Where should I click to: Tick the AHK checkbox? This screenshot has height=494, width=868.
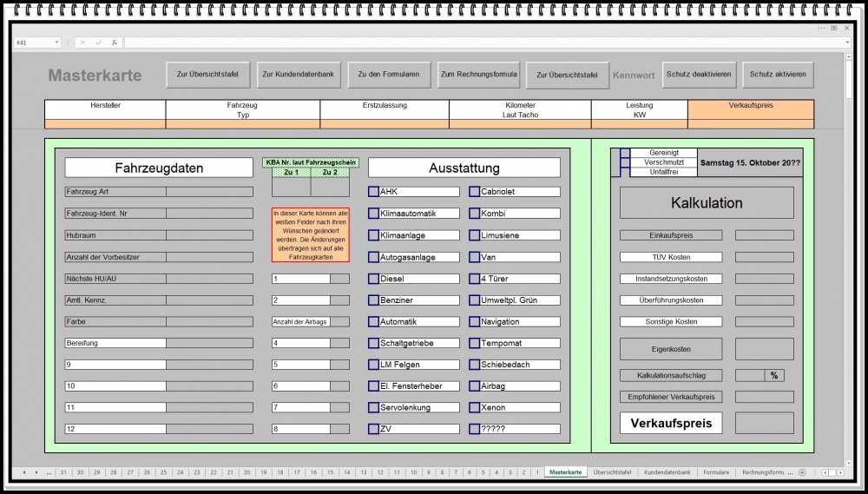click(x=373, y=192)
